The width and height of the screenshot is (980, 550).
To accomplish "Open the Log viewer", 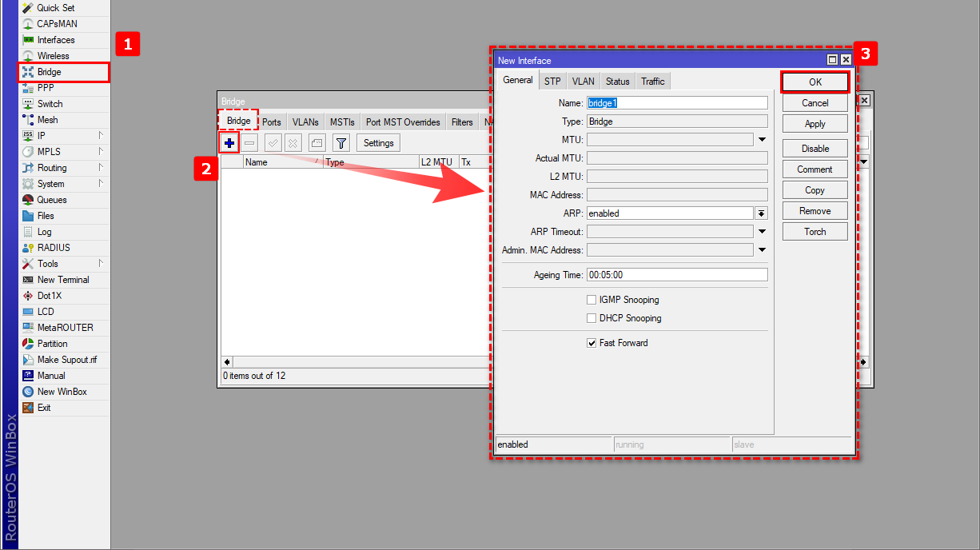I will pos(44,232).
